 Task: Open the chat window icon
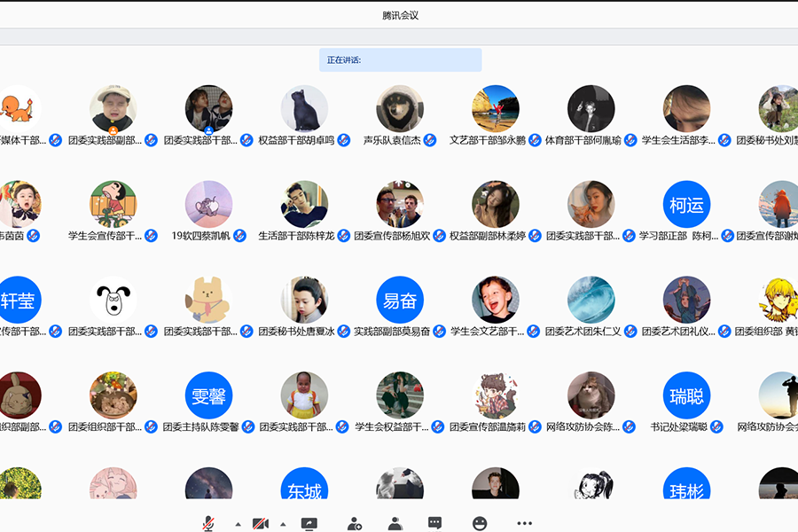434,523
